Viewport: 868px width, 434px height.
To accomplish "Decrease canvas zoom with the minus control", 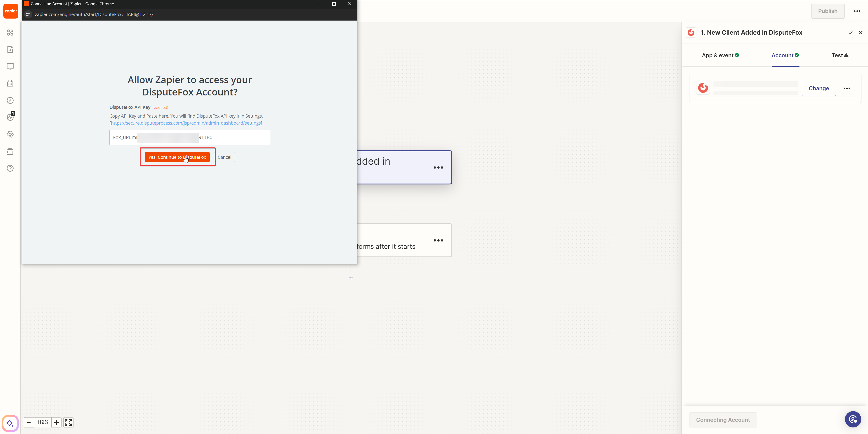I will click(x=29, y=422).
